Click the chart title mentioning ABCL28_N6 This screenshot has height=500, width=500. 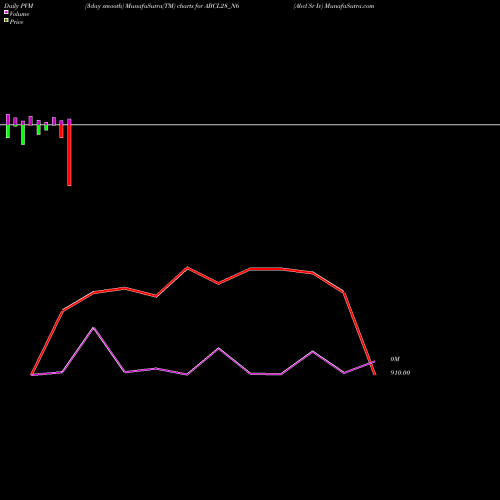tap(162, 6)
